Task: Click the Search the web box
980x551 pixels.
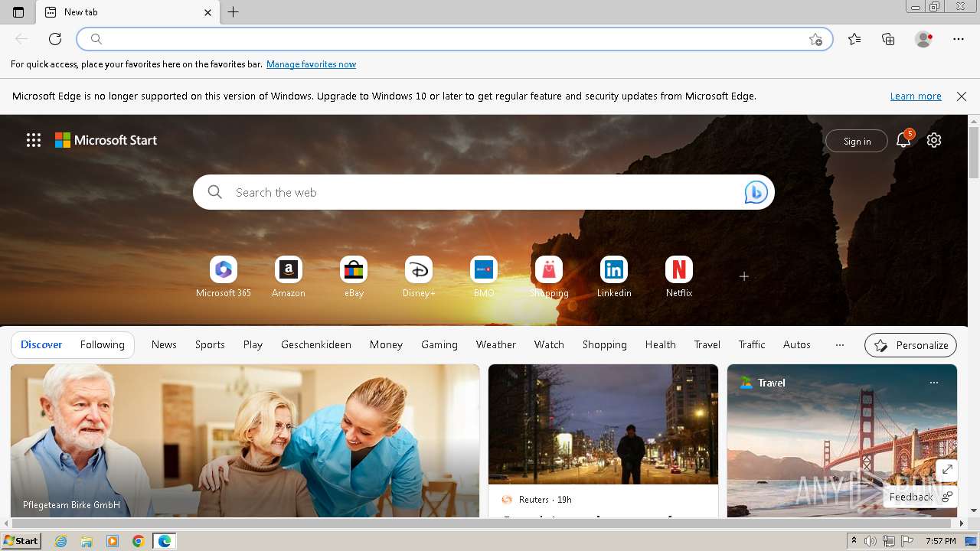Action: [x=484, y=193]
